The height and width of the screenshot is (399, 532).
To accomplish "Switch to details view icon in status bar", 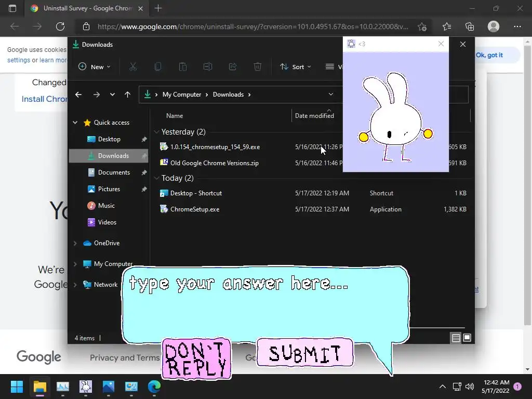I will 456,338.
